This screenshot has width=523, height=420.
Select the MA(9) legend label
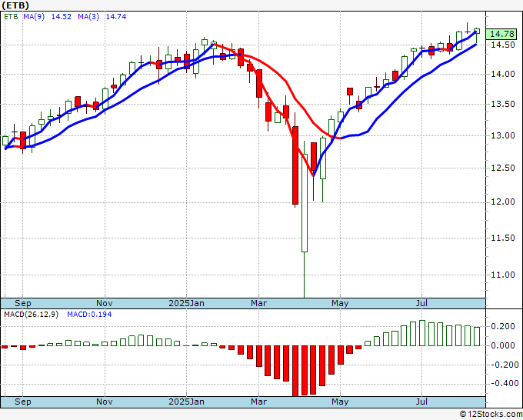[34, 17]
